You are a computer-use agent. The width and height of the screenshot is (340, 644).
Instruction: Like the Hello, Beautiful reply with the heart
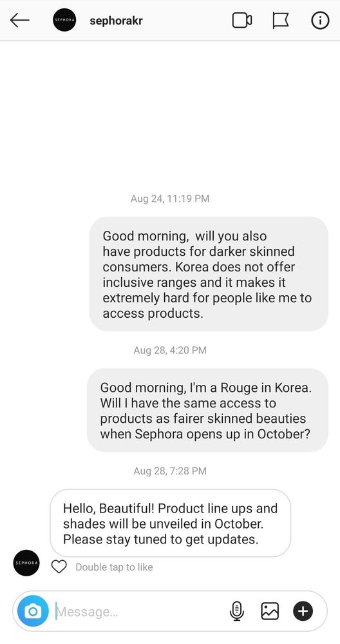click(59, 567)
